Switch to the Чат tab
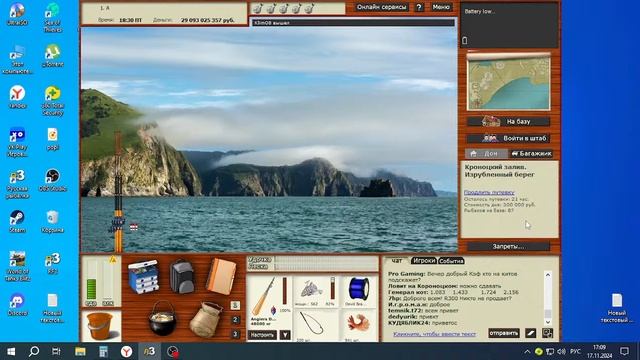 (x=396, y=260)
